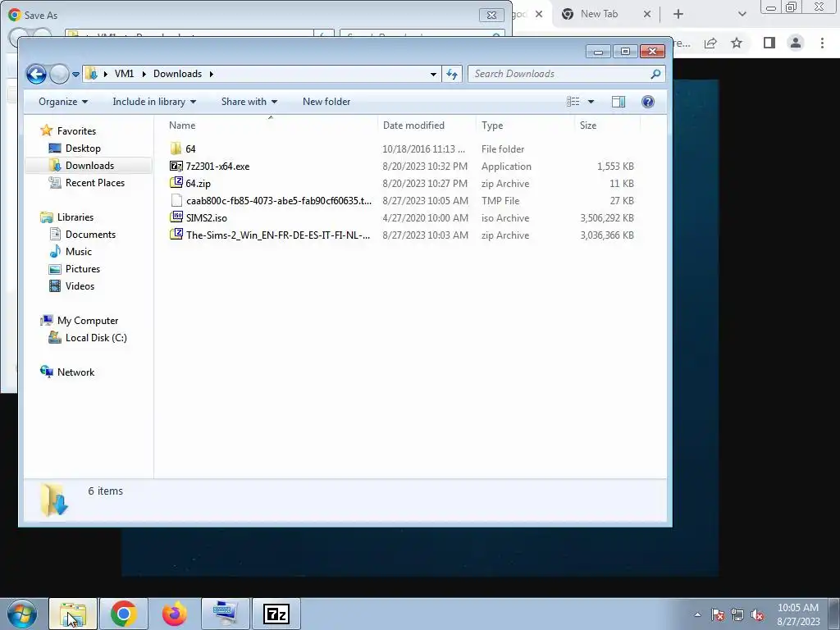Viewport: 840px width, 630px height.
Task: Select Libraries in navigation pane
Action: point(75,217)
